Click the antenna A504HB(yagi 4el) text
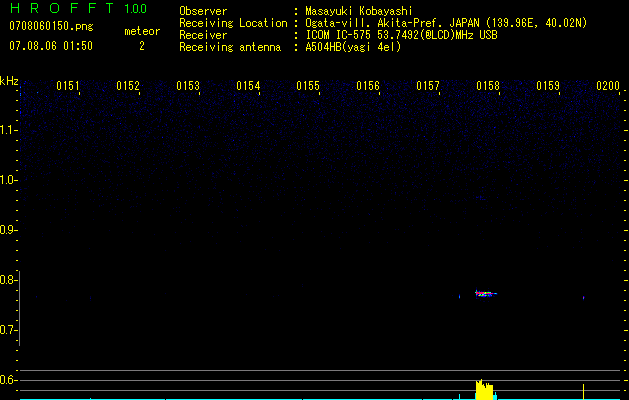 [x=353, y=47]
